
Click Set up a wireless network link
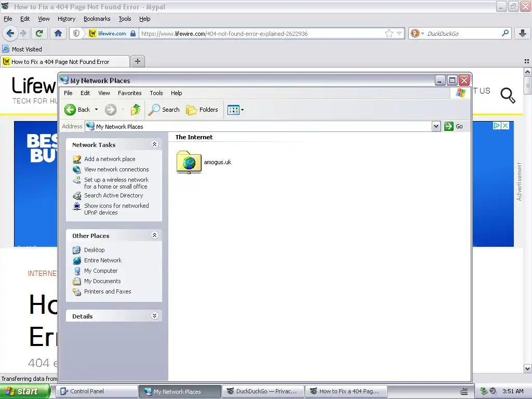point(116,183)
